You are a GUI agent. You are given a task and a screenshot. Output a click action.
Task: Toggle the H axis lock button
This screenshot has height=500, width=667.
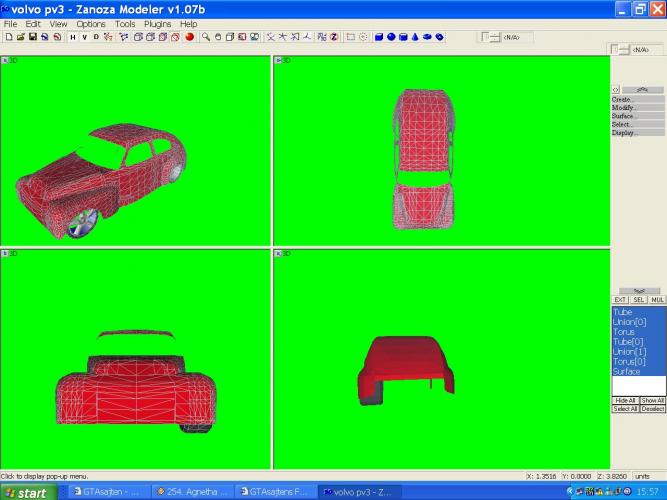coord(73,37)
